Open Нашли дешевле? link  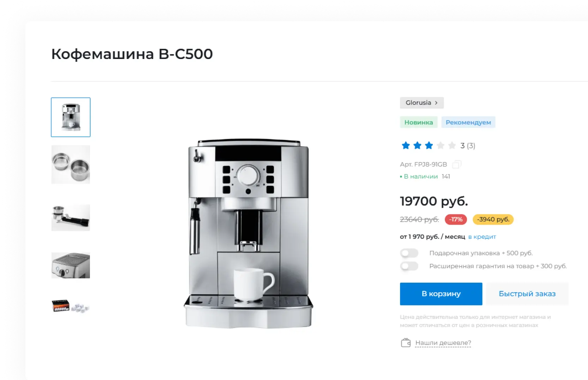[x=443, y=343]
